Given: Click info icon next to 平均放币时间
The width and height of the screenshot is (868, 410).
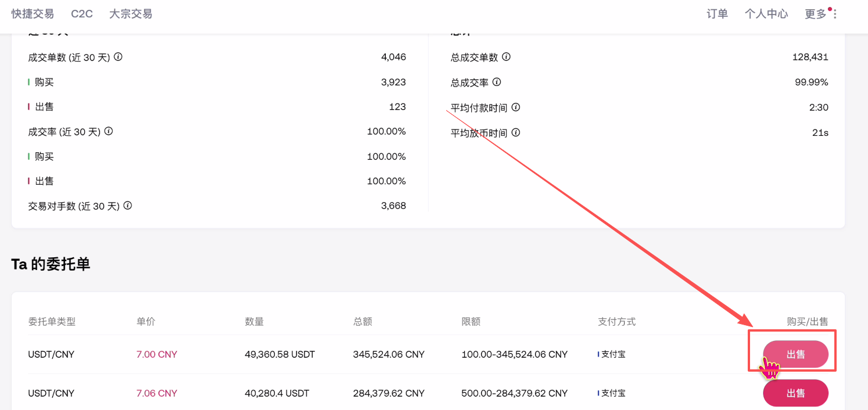Looking at the screenshot, I should pyautogui.click(x=515, y=133).
